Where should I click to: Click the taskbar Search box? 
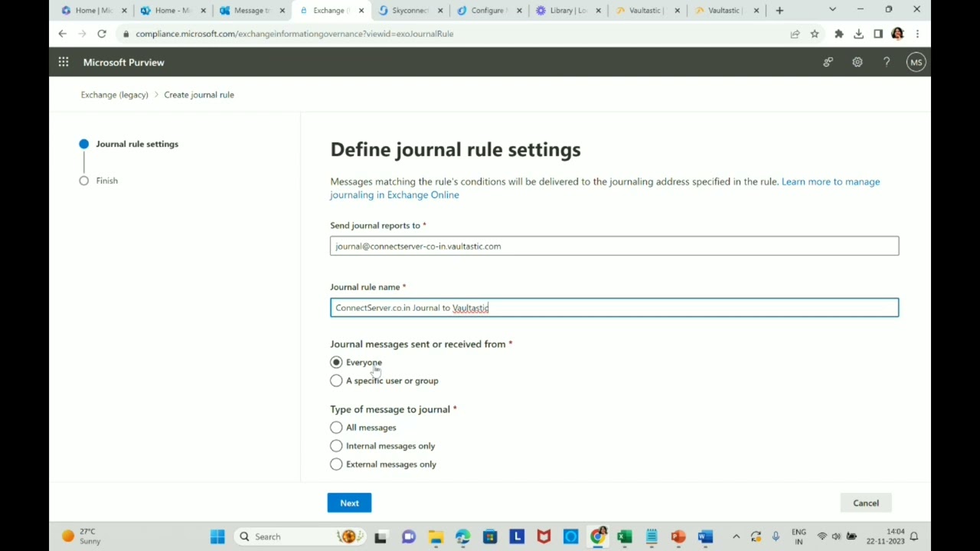(298, 536)
